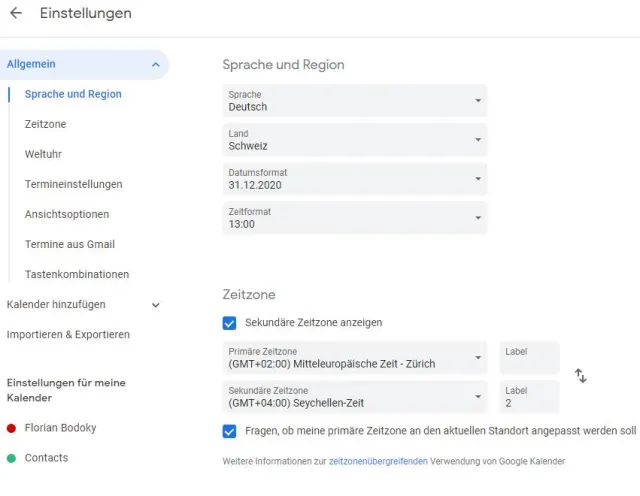Expand Kalender hinzufügen section
This screenshot has width=640, height=496.
(155, 305)
